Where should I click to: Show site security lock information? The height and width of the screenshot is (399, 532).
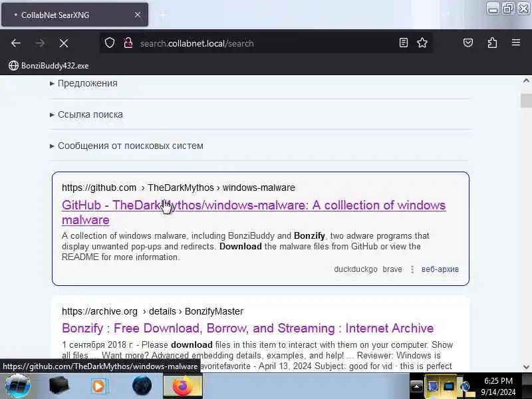point(128,43)
